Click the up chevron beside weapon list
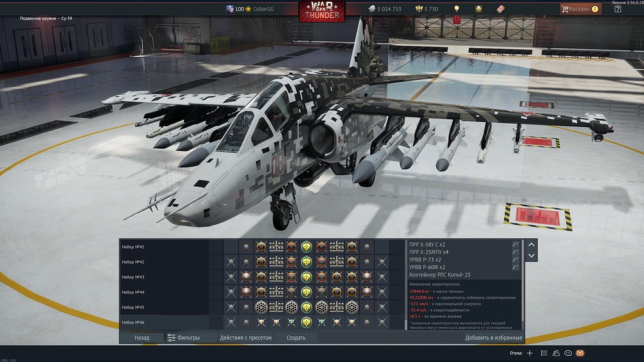Viewport: 644px width, 362px height. (531, 245)
